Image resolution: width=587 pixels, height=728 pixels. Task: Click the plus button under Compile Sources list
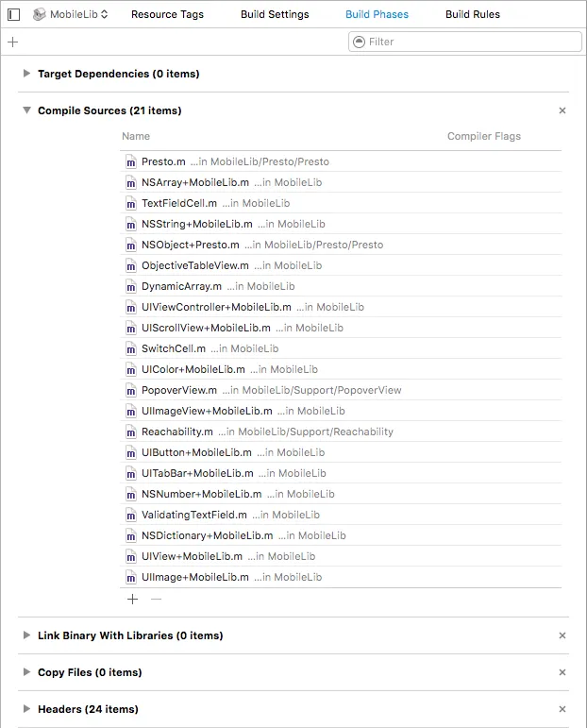pos(132,599)
